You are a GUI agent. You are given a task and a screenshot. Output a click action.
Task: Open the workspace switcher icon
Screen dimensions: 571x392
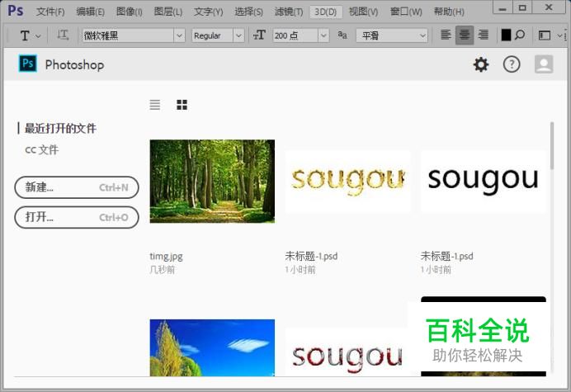coord(545,35)
